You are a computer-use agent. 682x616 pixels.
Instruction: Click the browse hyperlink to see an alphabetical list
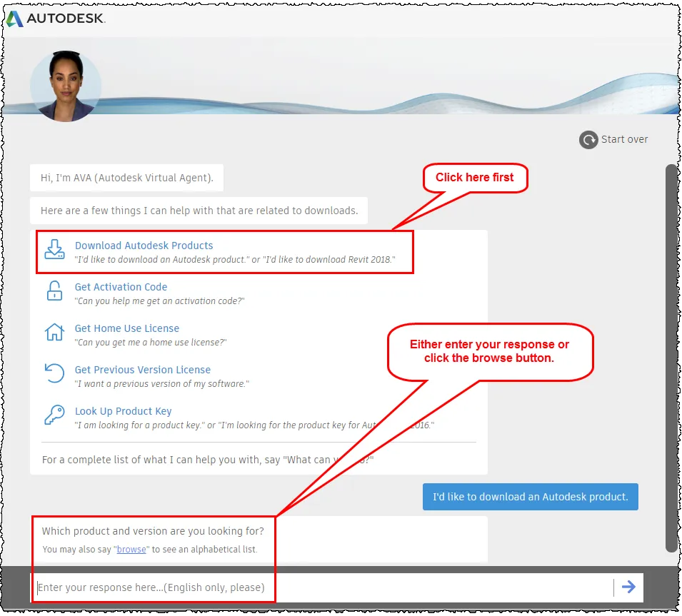pos(130,549)
